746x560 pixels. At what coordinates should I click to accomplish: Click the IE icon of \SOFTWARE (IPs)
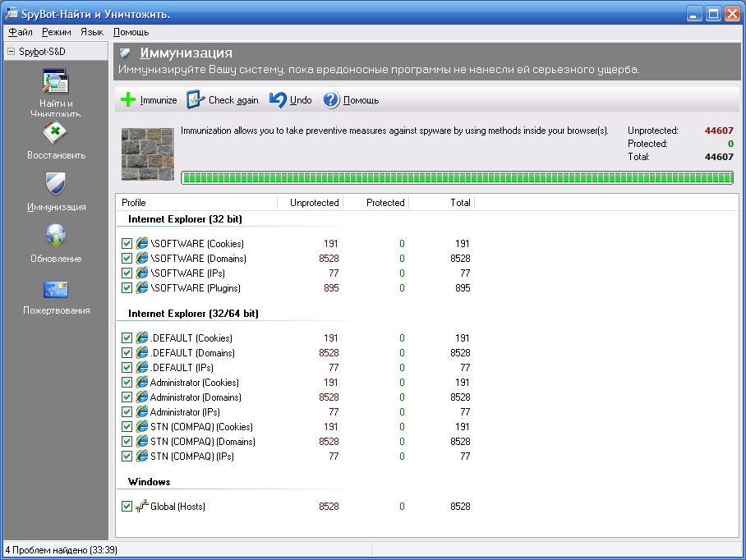click(x=142, y=273)
